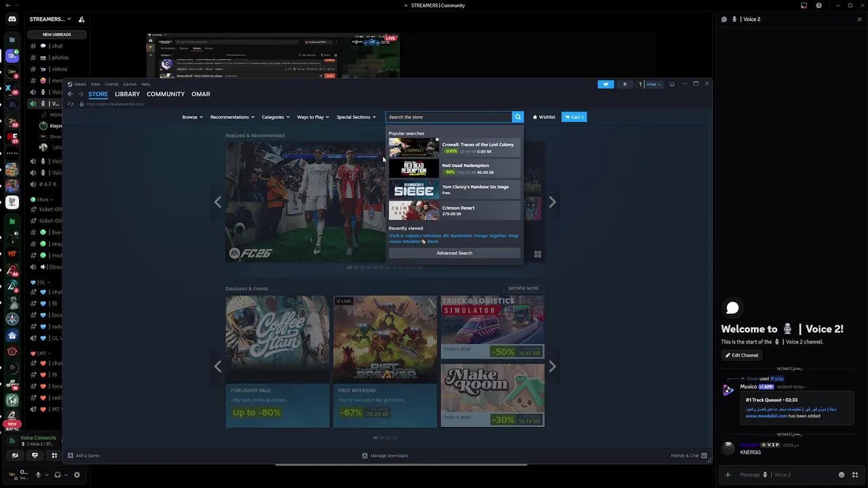Click Windows icon in FC26 banner
The height and width of the screenshot is (488, 868).
[537, 254]
